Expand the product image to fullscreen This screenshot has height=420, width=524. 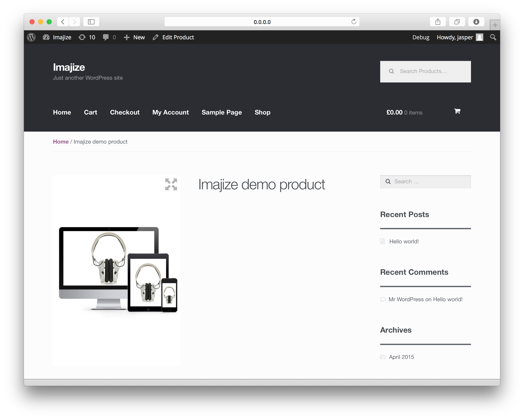(171, 184)
